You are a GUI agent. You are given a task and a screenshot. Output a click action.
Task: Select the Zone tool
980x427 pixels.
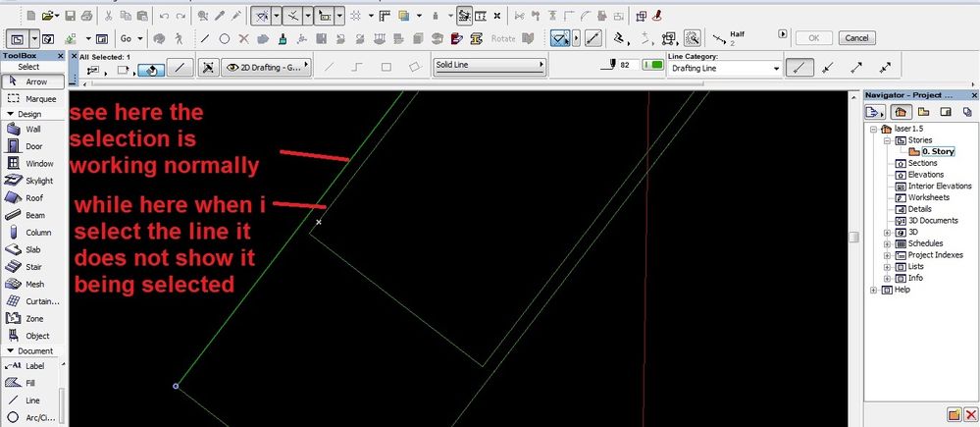(32, 319)
